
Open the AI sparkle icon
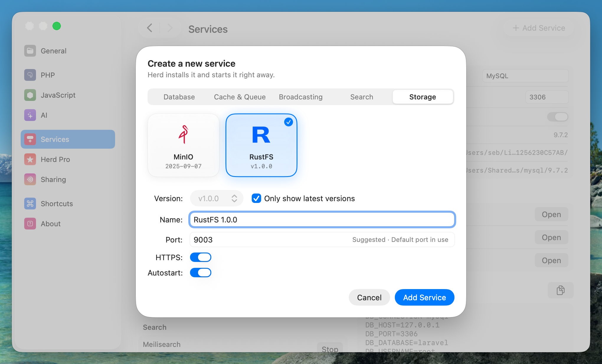30,115
